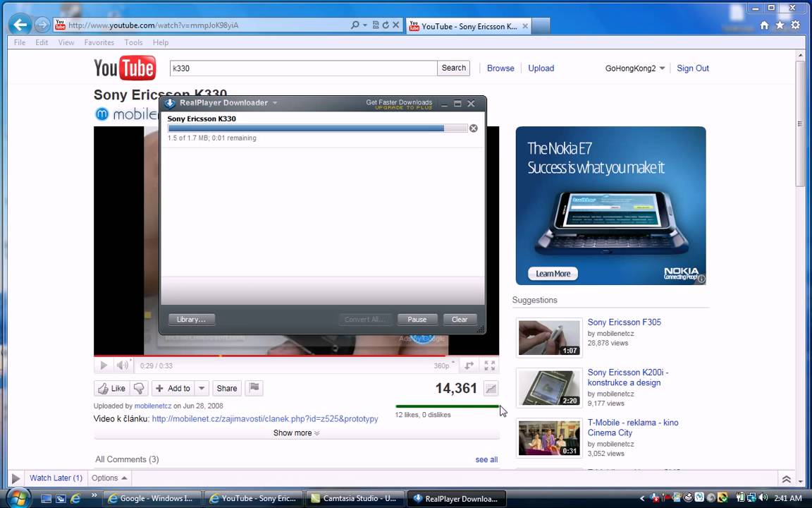This screenshot has width=812, height=508.
Task: Open the address bar search magnifier
Action: [x=355, y=25]
